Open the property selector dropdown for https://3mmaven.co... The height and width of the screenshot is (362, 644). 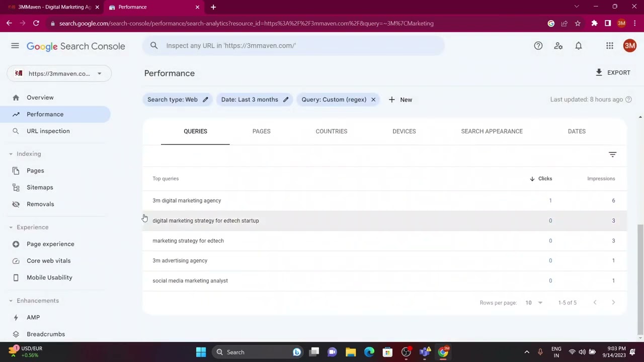59,73
